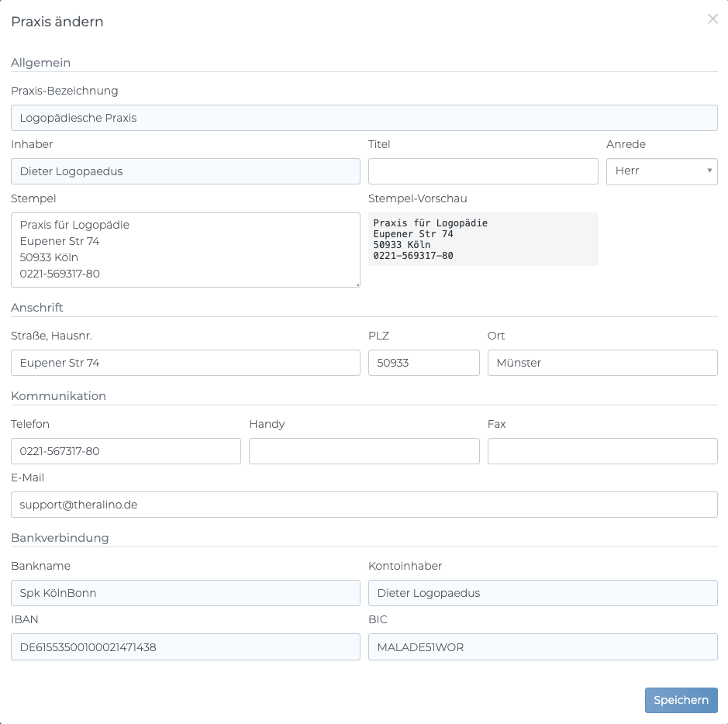Focus the Straße, Hausnr. field
Image resolution: width=728 pixels, height=724 pixels.
(185, 363)
